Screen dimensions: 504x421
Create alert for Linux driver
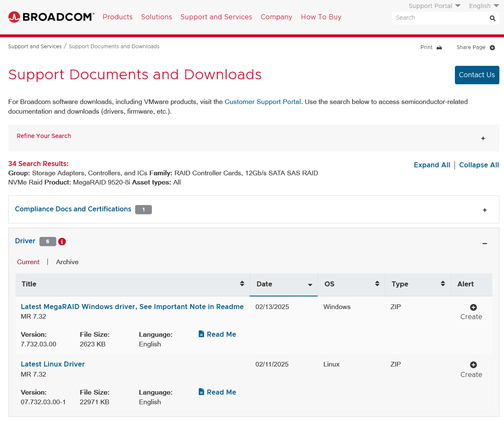coord(473,365)
